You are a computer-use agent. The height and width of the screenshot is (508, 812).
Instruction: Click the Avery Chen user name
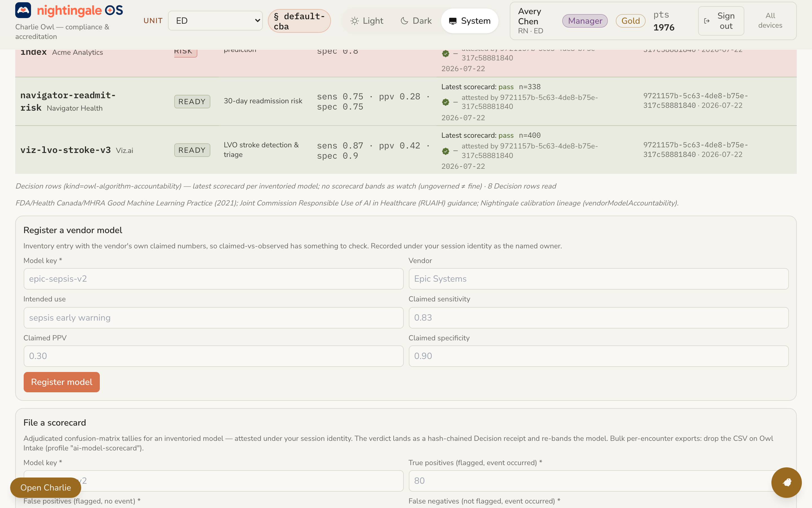(x=529, y=16)
